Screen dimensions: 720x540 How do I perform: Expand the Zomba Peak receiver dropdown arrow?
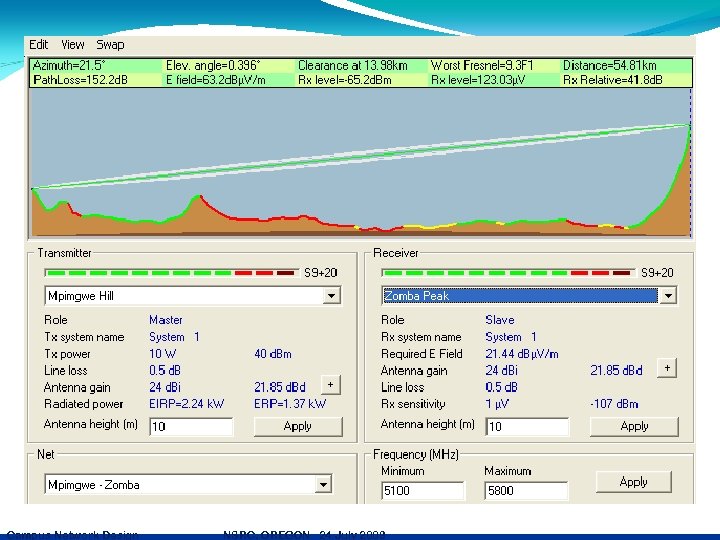(668, 296)
